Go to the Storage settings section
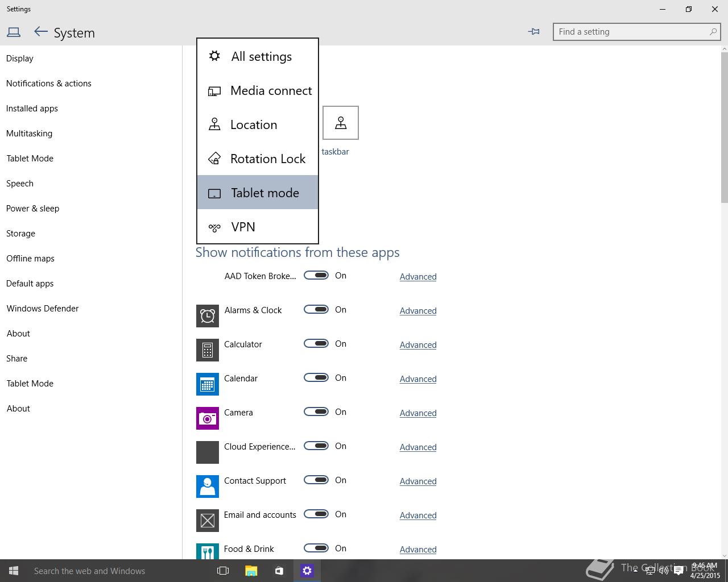The height and width of the screenshot is (582, 728). tap(21, 234)
